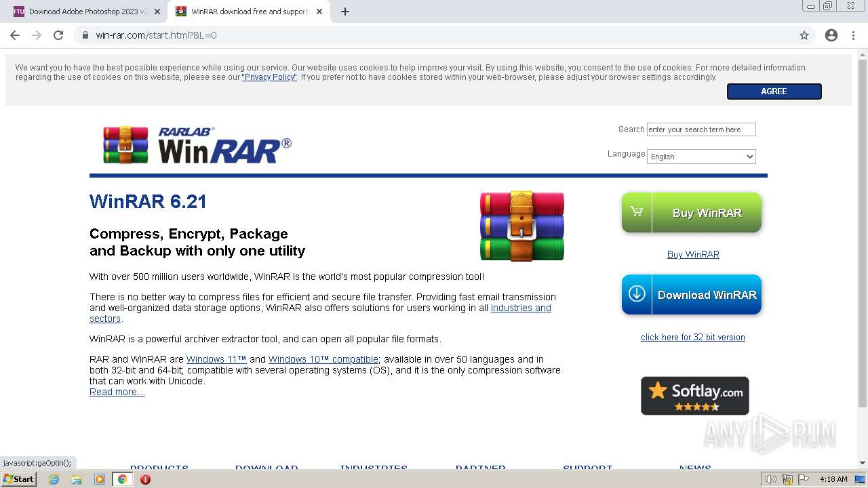Open the Windows 10 compatible link
This screenshot has width=868, height=488.
click(x=323, y=359)
